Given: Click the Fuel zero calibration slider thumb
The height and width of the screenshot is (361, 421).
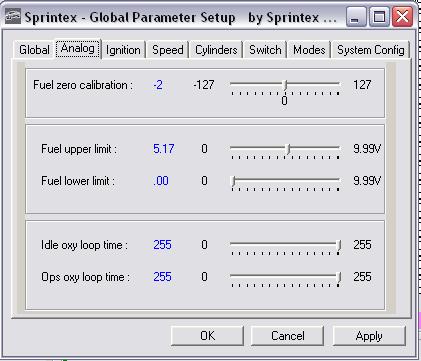Looking at the screenshot, I should coord(285,85).
